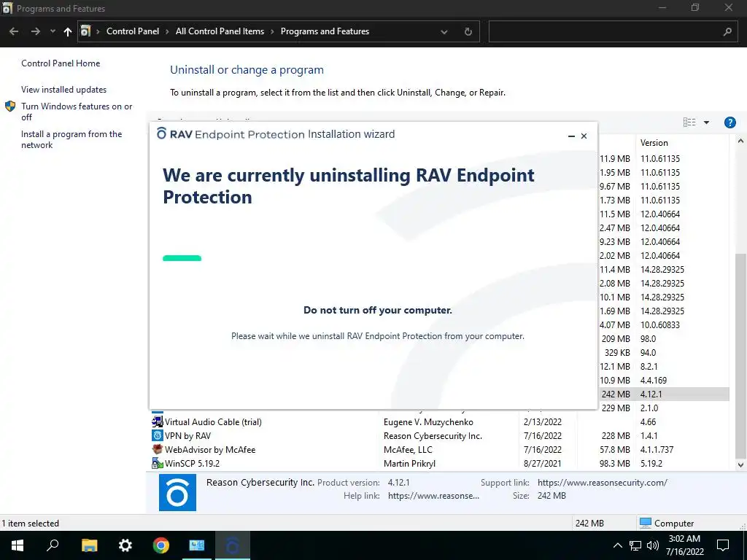The width and height of the screenshot is (747, 560).
Task: Select VPN by RAV entry
Action: pos(440,436)
